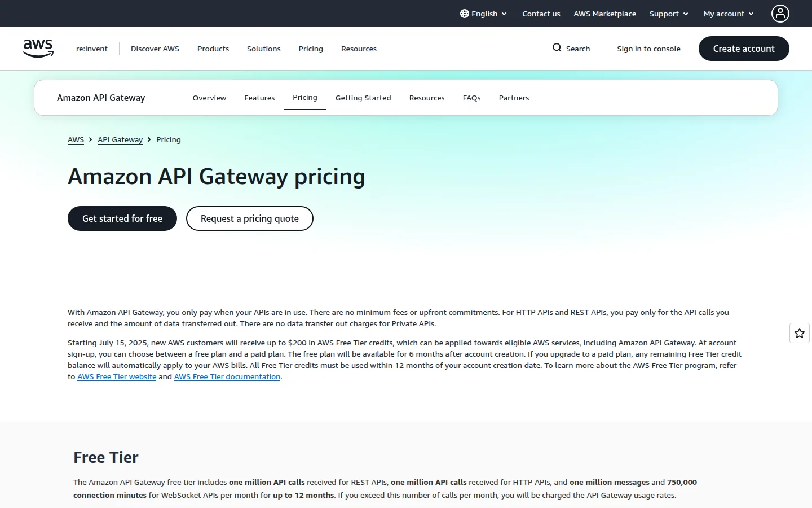Click Sign in to console
This screenshot has height=508, width=812.
(x=648, y=49)
